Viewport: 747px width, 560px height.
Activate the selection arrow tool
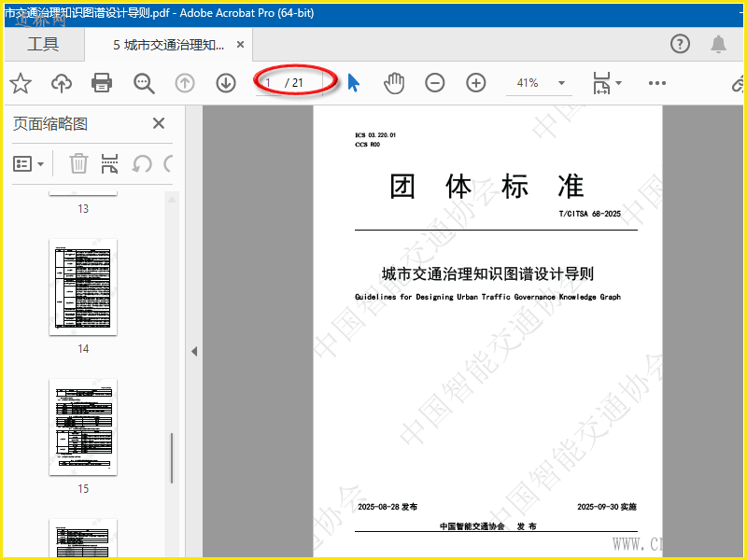click(x=353, y=83)
